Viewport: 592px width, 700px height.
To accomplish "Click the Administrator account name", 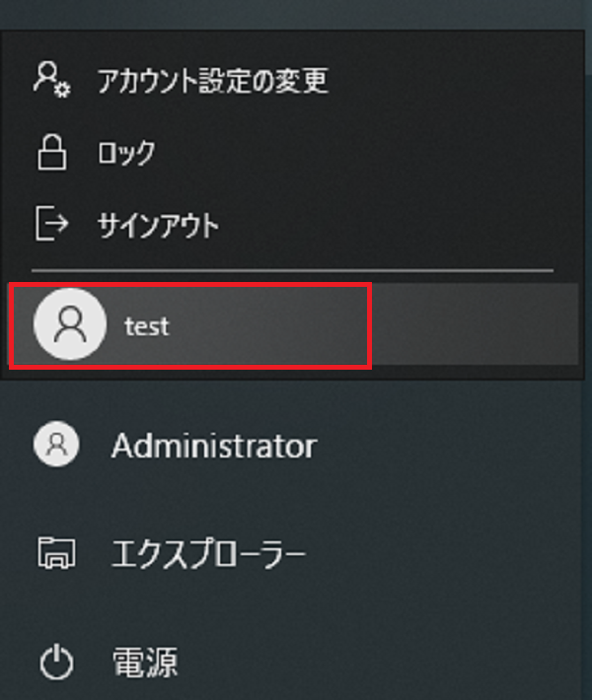I will pos(214,446).
